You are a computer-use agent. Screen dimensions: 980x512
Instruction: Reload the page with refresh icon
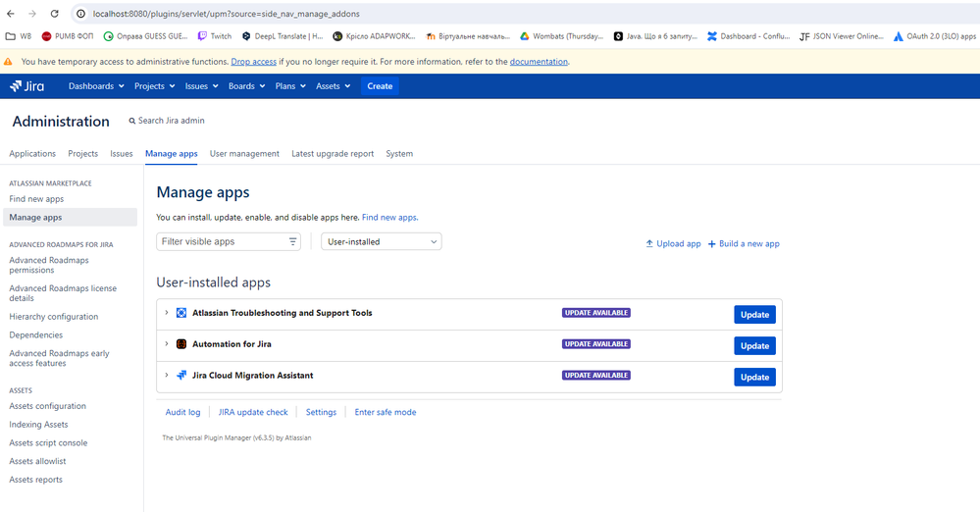pos(54,14)
